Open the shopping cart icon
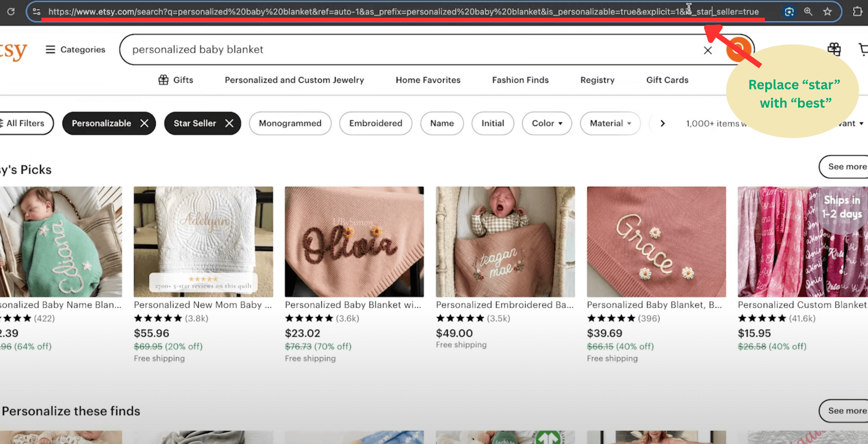Viewport: 868px width, 444px height. pos(863,49)
